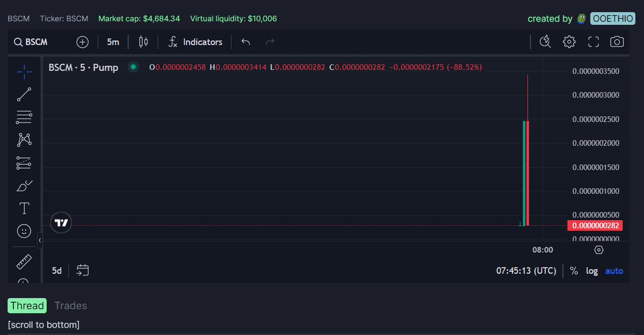Toggle auto scale mode
Image resolution: width=644 pixels, height=335 pixels.
coord(614,271)
